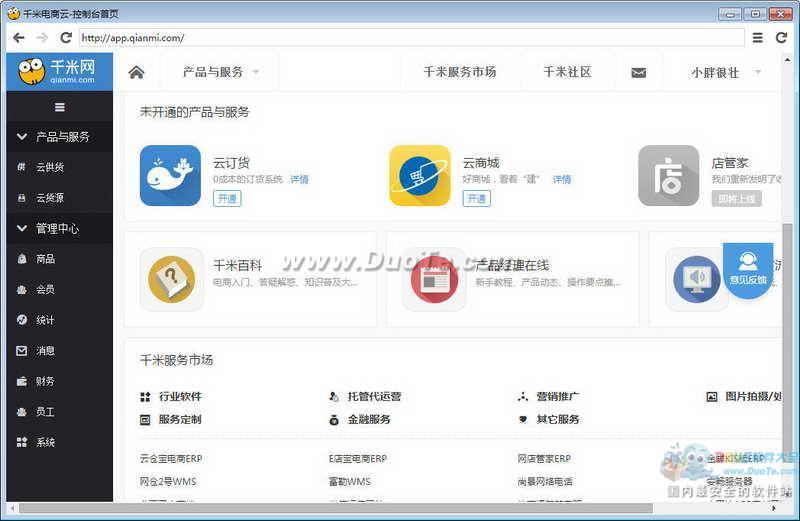Viewport: 800px width, 521px height.
Task: Click the Qianmi logo in the sidebar header
Action: click(59, 71)
